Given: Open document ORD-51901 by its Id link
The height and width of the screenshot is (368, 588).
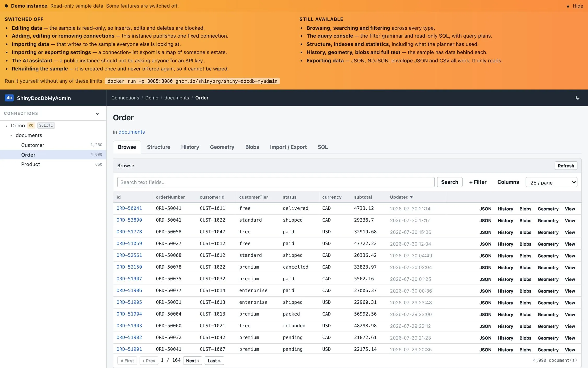Looking at the screenshot, I should (x=129, y=349).
